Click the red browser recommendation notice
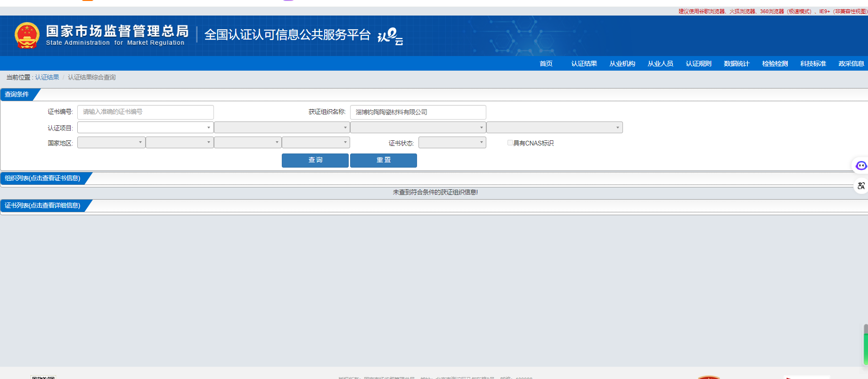The width and height of the screenshot is (868, 379). point(773,11)
